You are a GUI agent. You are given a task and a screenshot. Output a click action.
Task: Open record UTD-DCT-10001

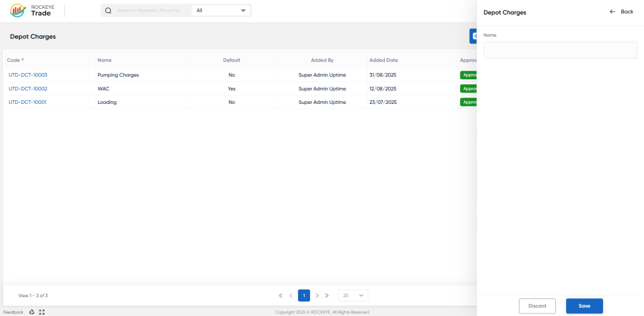pyautogui.click(x=28, y=103)
